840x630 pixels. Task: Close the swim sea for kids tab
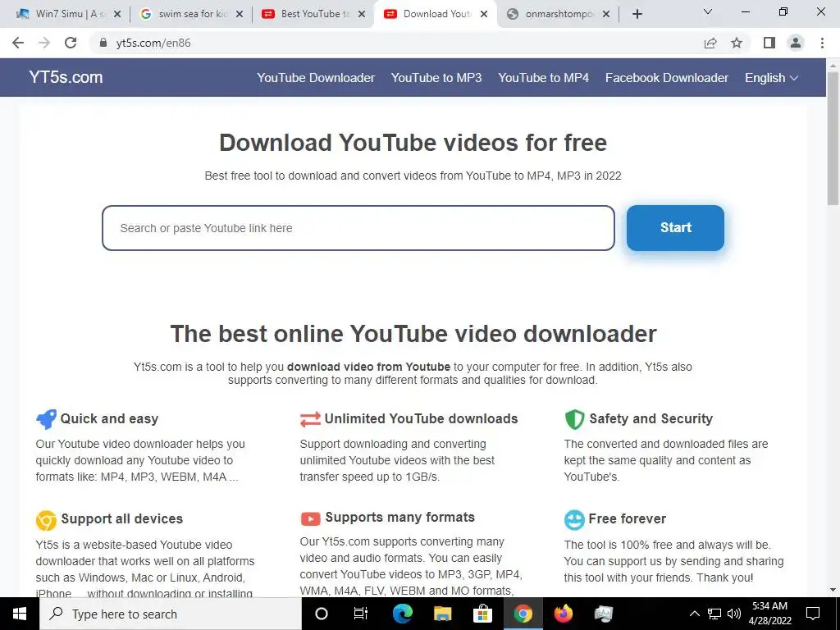click(240, 14)
